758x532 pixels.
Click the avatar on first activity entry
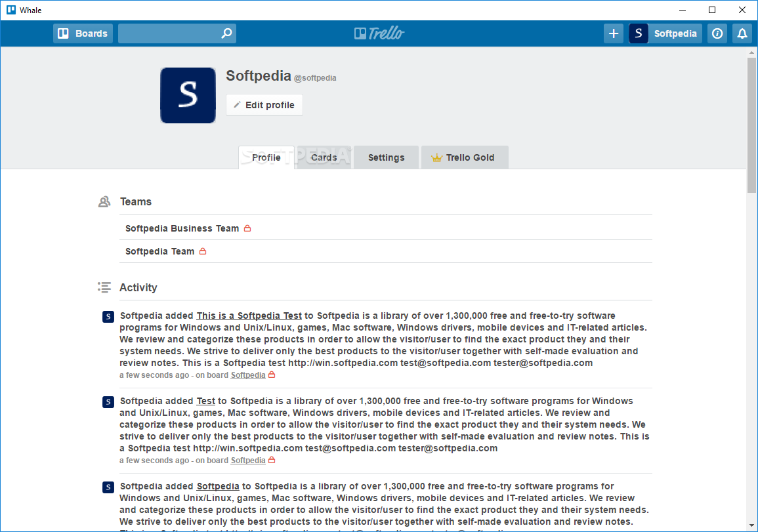[x=108, y=316]
